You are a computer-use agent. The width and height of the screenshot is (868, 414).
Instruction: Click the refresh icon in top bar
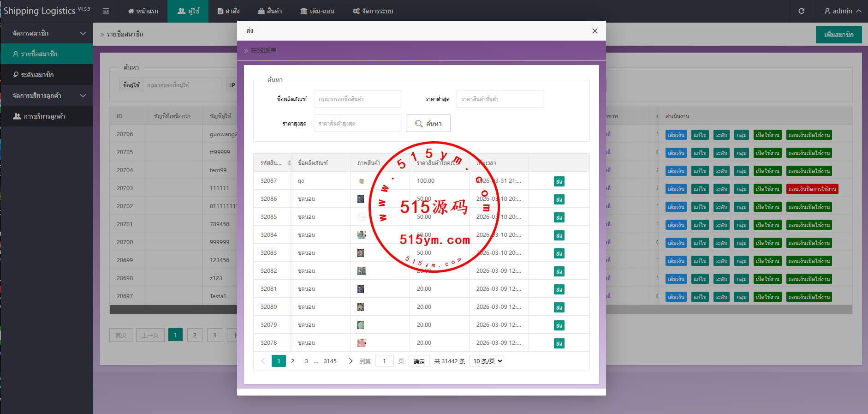click(802, 11)
